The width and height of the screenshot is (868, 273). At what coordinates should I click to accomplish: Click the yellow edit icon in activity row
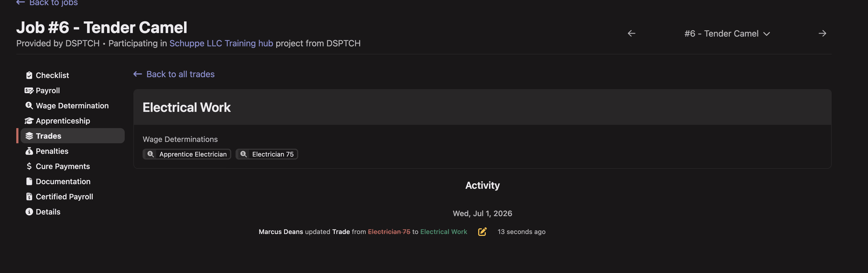tap(482, 232)
